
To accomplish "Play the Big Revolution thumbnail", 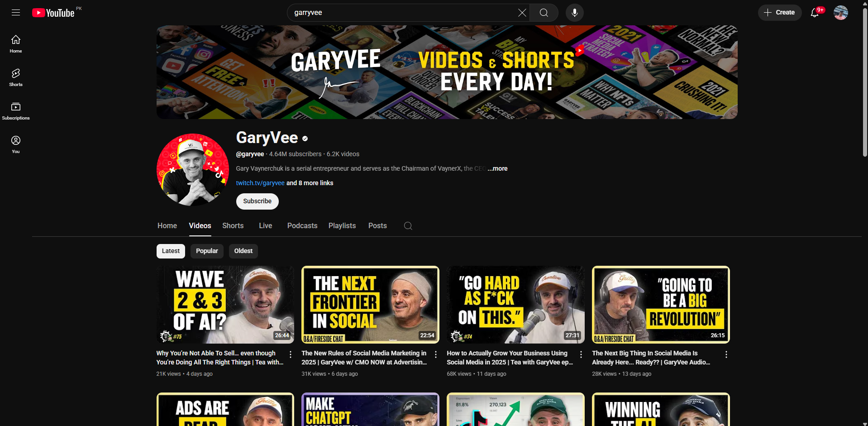I will 661,305.
